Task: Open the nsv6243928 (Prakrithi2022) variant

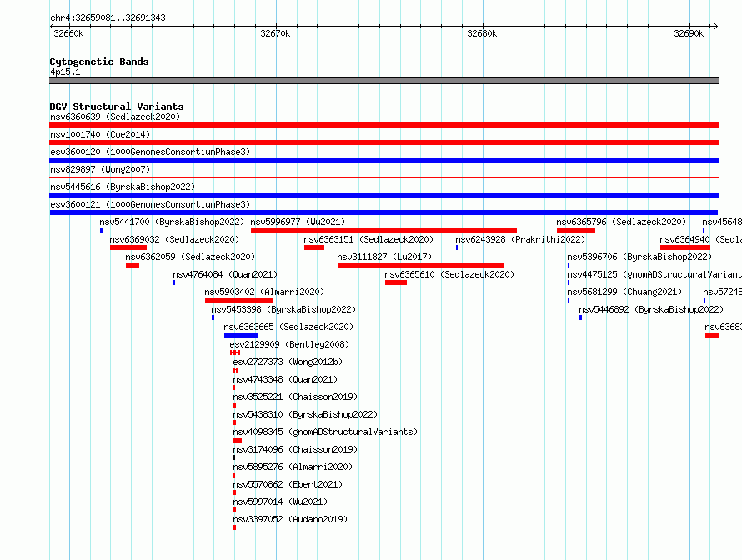Action: (x=520, y=239)
